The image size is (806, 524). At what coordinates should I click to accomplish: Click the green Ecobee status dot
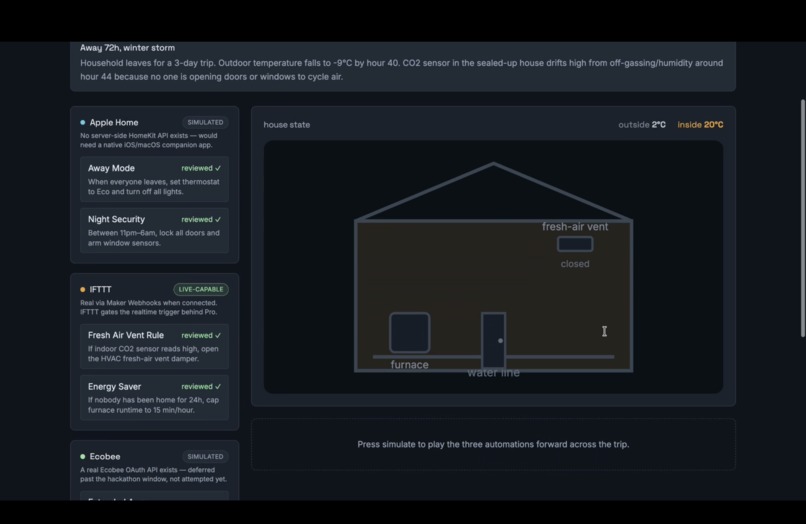83,457
